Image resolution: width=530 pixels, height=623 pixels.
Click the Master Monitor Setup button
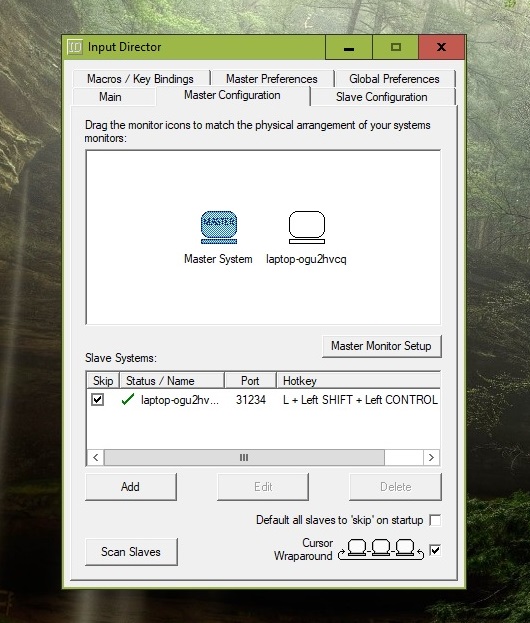tap(381, 346)
